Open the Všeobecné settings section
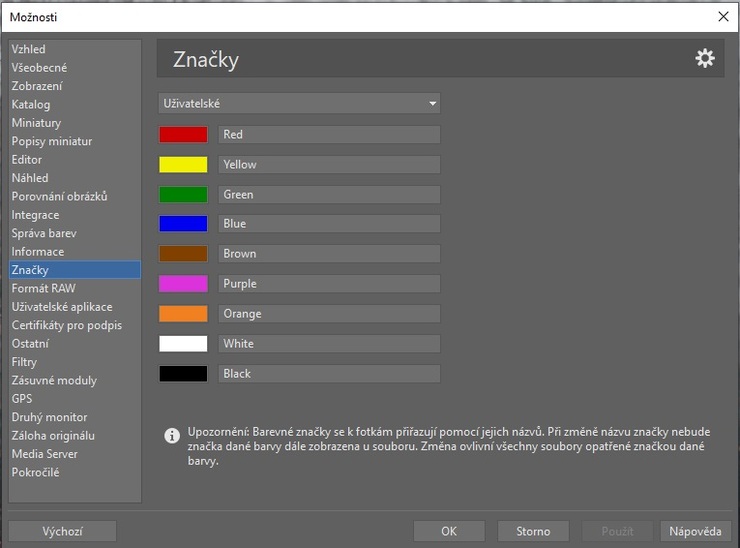Viewport: 740px width, 548px height. pos(75,67)
